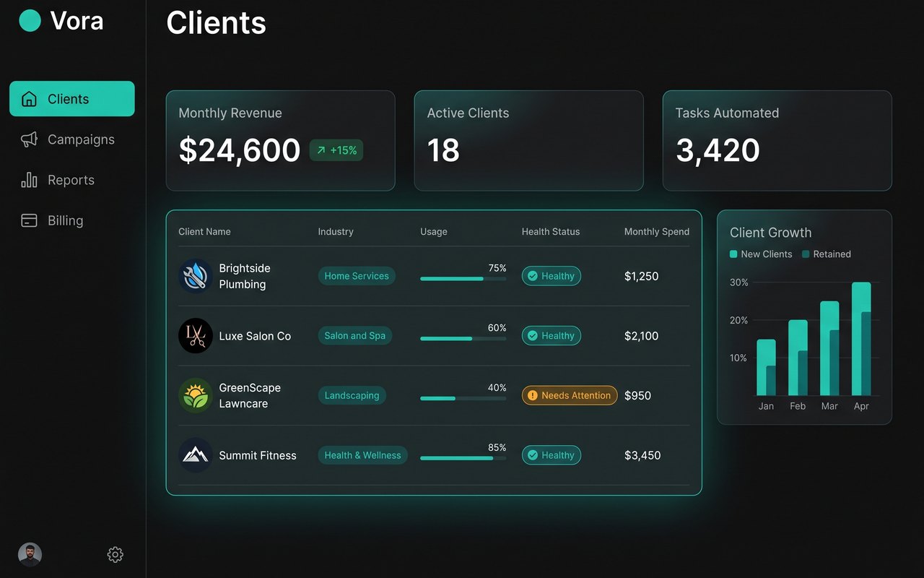
Task: Go to the Campaigns section
Action: point(72,139)
